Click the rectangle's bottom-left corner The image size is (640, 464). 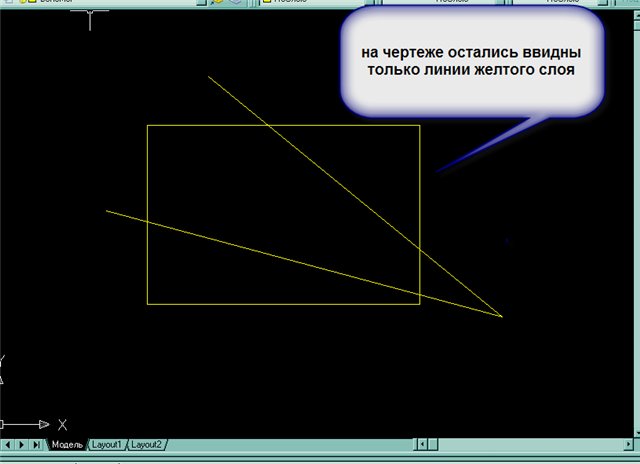click(148, 303)
